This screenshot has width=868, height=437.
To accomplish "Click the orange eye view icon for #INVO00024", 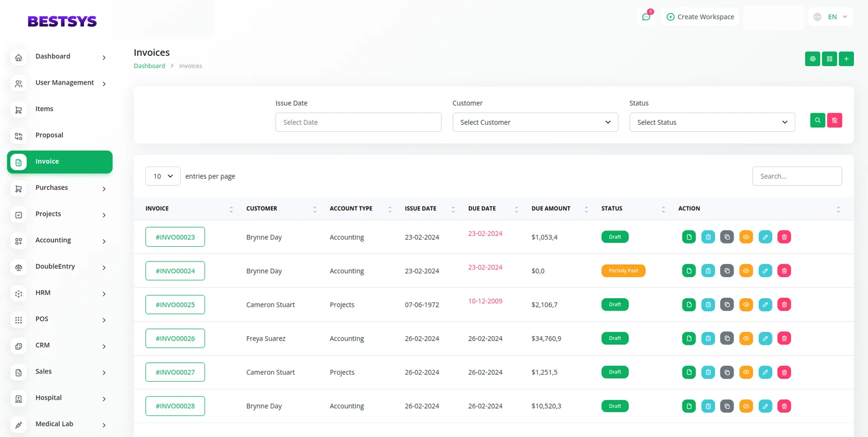I will point(746,271).
